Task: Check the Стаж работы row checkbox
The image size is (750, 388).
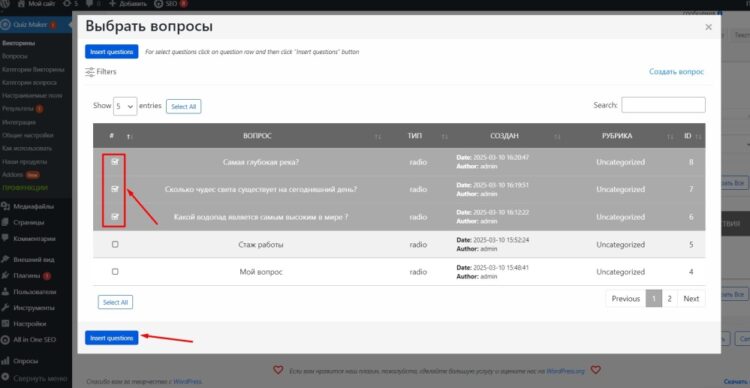Action: (115, 244)
